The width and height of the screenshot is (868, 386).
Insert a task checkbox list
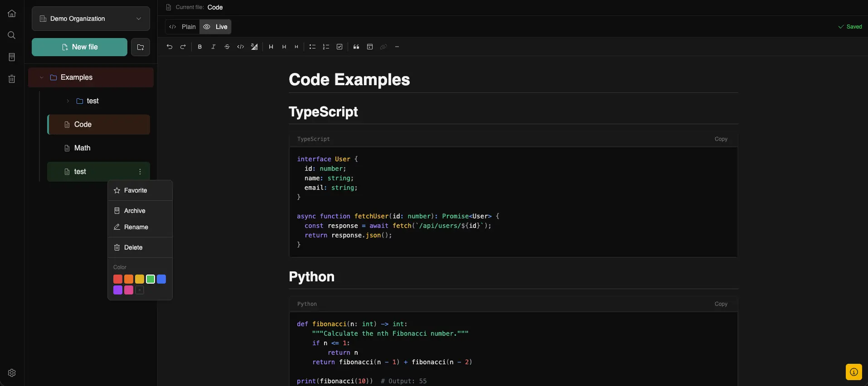point(339,47)
